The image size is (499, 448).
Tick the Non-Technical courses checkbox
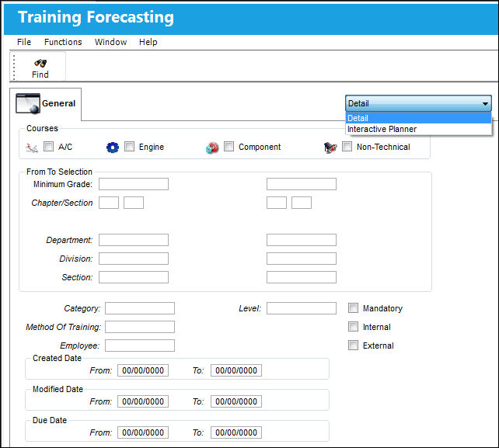[x=347, y=147]
